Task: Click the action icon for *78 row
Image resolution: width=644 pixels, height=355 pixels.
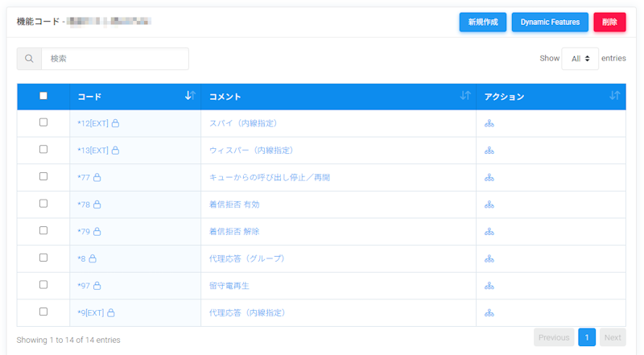Action: click(489, 204)
